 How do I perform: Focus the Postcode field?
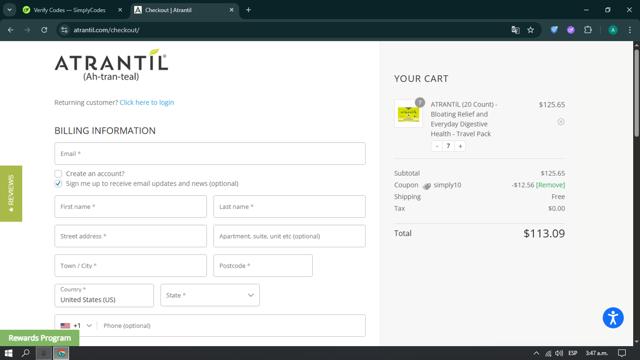tap(263, 266)
